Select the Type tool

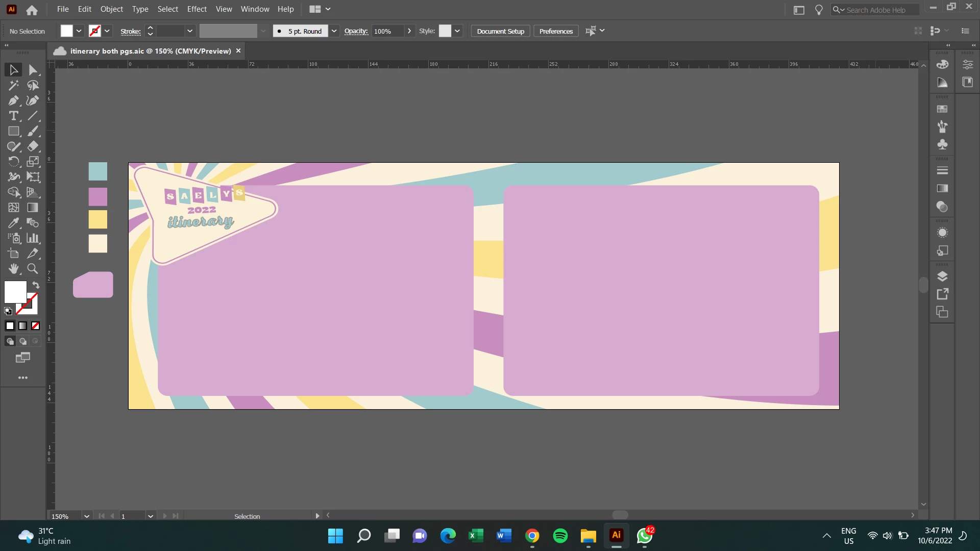[x=13, y=116]
